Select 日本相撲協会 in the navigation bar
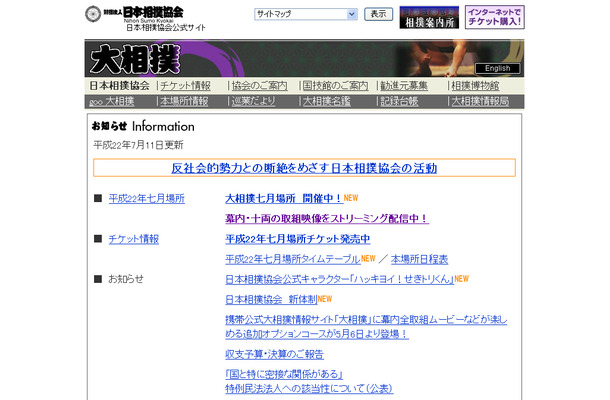 119,86
